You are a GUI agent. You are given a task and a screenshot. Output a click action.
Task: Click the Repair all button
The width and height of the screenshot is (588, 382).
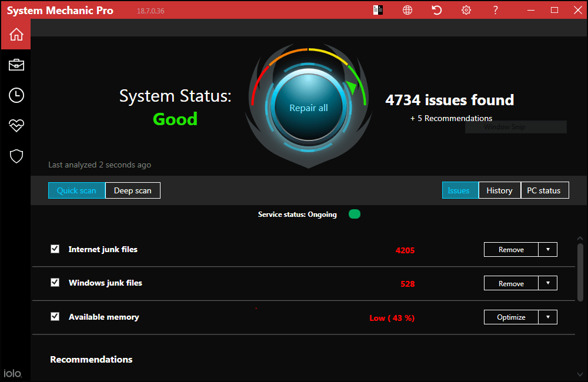point(308,108)
